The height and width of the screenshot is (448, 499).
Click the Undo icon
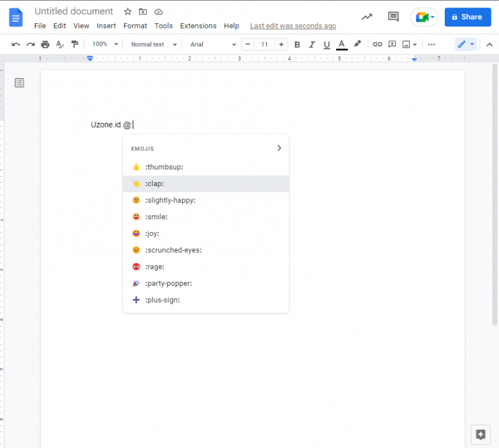[x=16, y=44]
